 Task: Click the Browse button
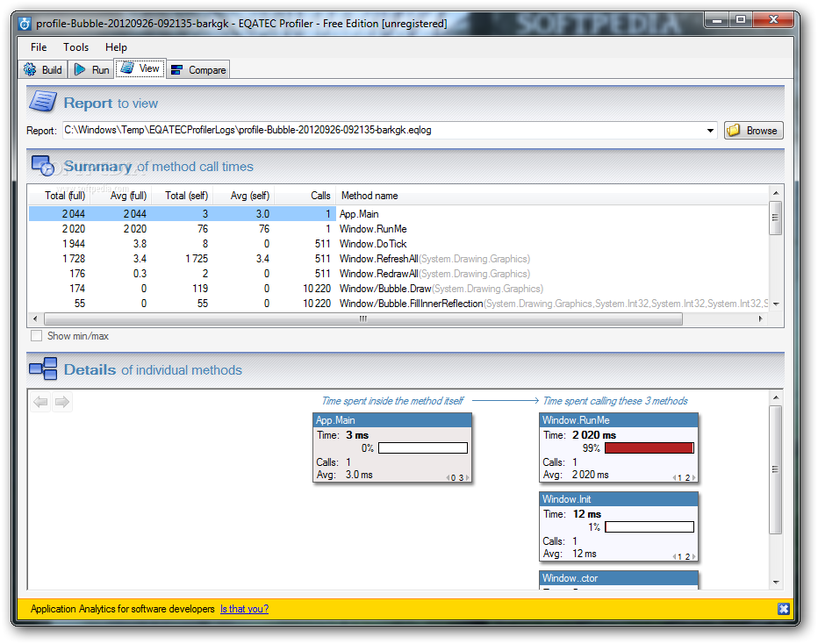tap(753, 131)
